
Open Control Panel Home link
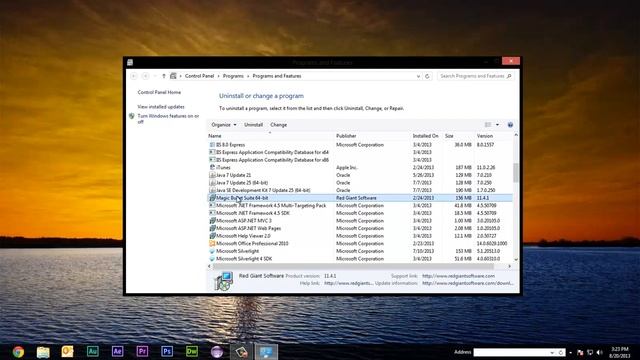pos(159,92)
